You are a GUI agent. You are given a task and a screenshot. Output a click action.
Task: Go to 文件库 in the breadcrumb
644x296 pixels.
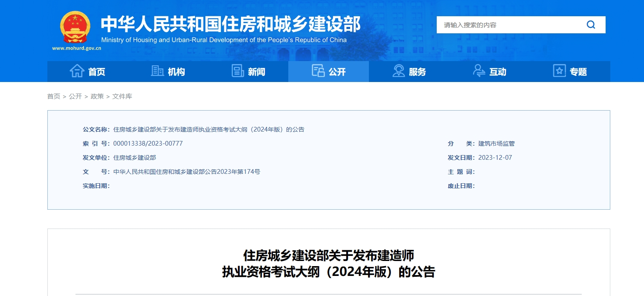coord(122,97)
